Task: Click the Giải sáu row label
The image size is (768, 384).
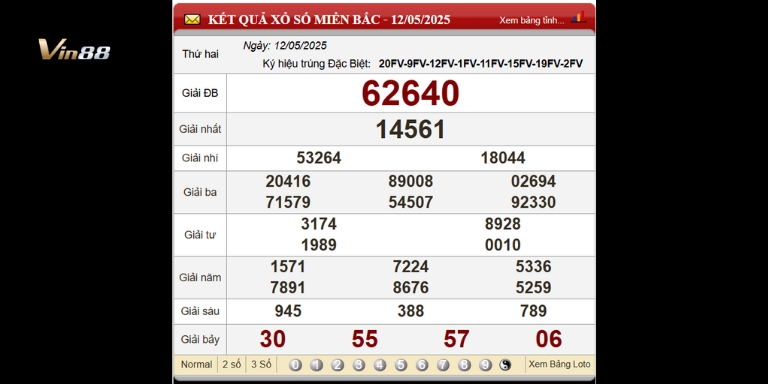Action: click(x=200, y=311)
